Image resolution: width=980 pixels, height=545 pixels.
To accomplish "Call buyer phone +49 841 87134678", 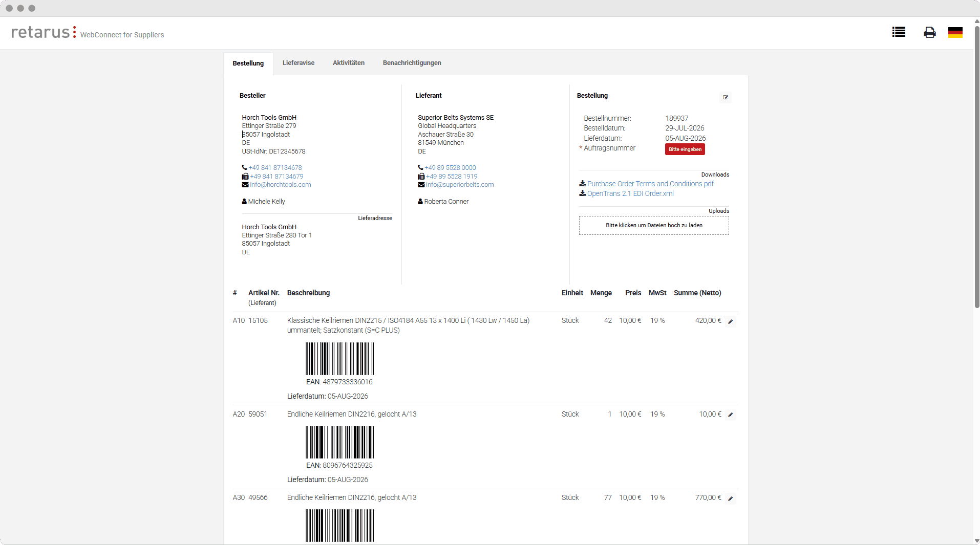I will pyautogui.click(x=275, y=168).
